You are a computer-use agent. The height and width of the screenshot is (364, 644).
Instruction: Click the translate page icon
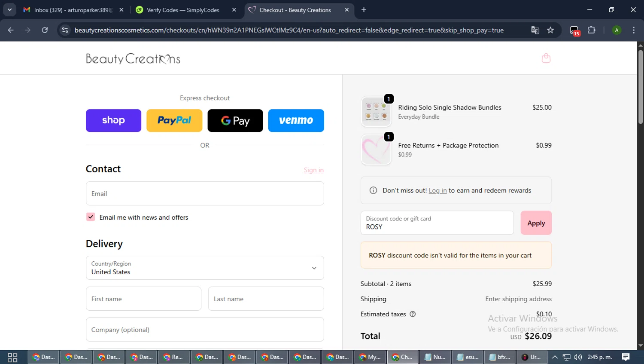click(x=535, y=30)
